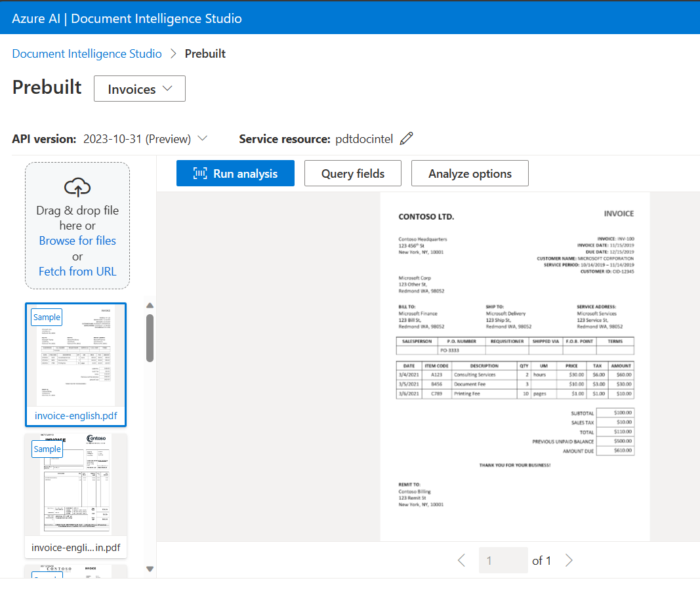
Task: Select the Prebuilt breadcrumb item
Action: tap(205, 53)
